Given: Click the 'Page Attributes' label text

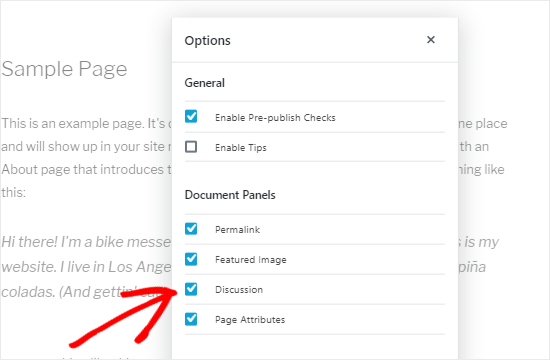Looking at the screenshot, I should pos(250,320).
